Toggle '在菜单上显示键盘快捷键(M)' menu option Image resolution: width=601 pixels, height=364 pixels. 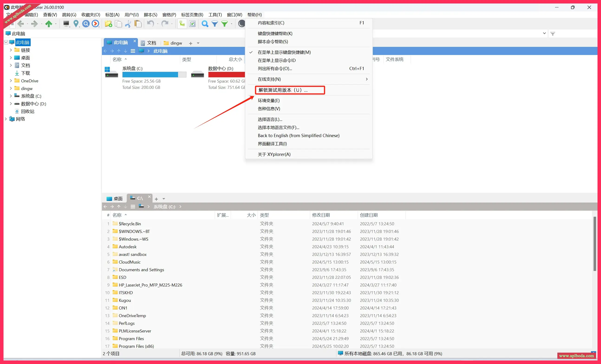pyautogui.click(x=284, y=52)
